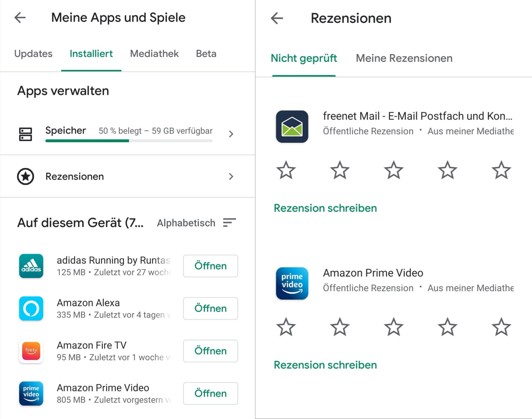Switch to the Updates tab
532x419 pixels.
tap(33, 53)
